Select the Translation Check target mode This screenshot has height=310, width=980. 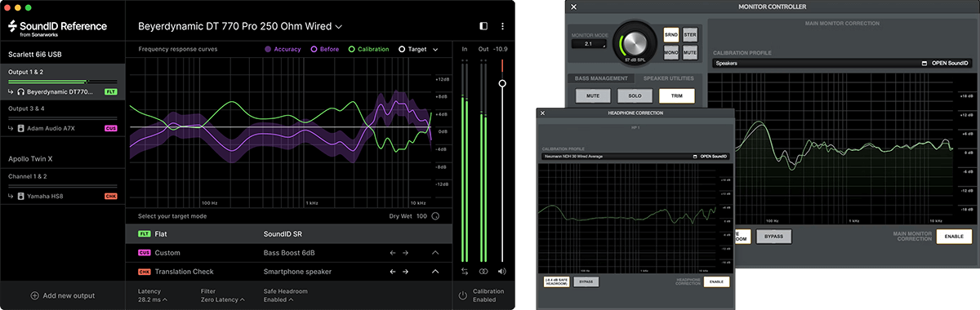click(287, 272)
